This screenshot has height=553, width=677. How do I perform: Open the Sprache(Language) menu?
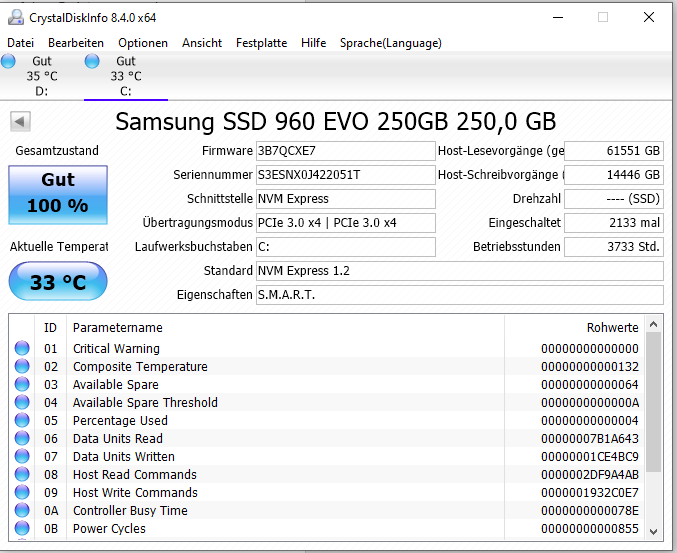[x=391, y=43]
